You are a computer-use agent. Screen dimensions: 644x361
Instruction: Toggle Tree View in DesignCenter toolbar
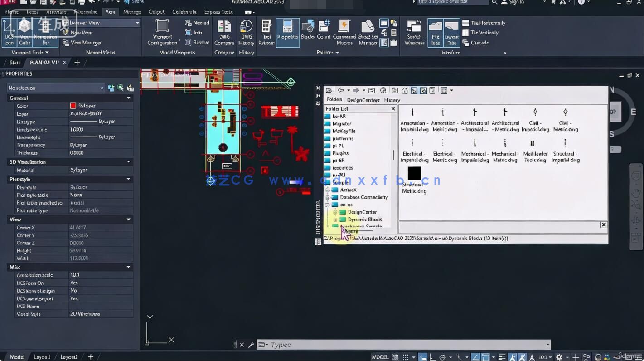[413, 90]
